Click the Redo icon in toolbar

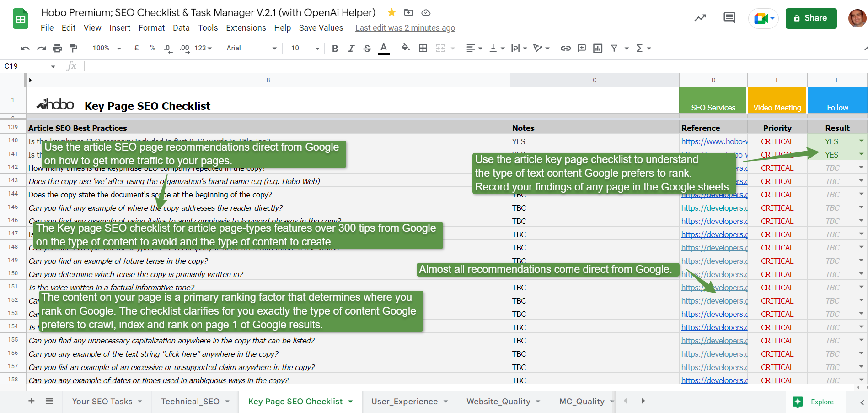click(x=41, y=48)
